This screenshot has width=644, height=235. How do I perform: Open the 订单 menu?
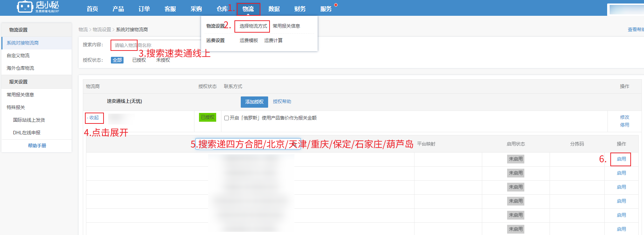(x=144, y=9)
